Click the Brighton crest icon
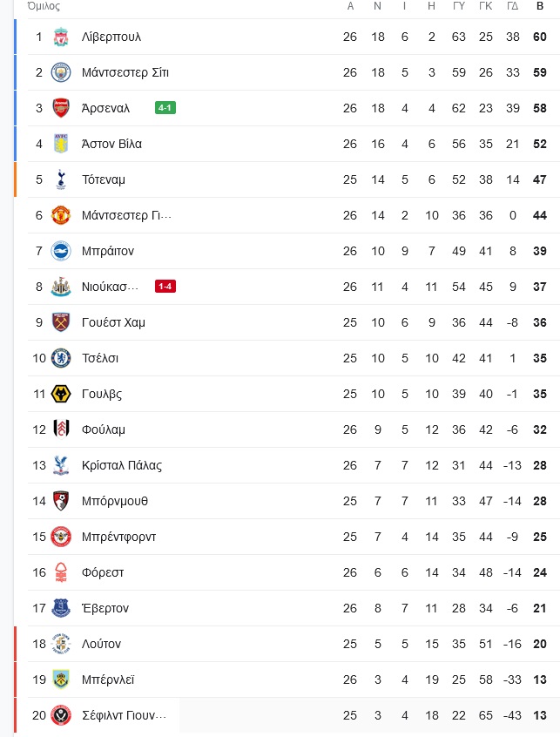The image size is (560, 737). (60, 251)
